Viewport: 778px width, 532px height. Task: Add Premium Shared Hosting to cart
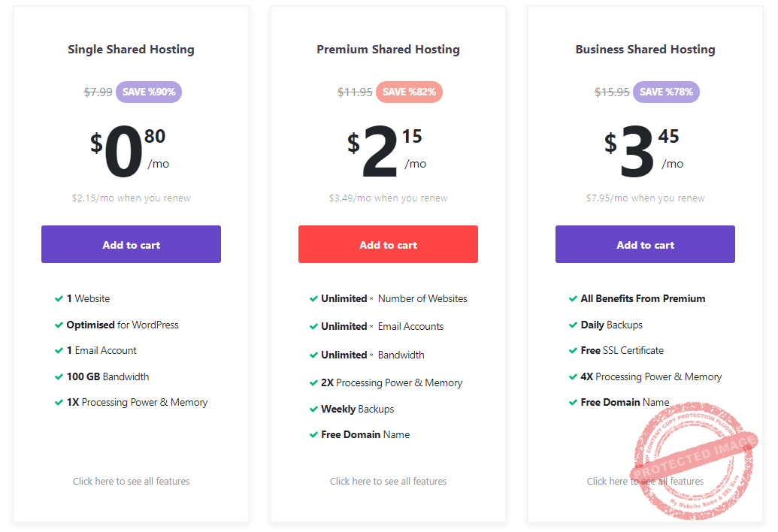click(388, 244)
